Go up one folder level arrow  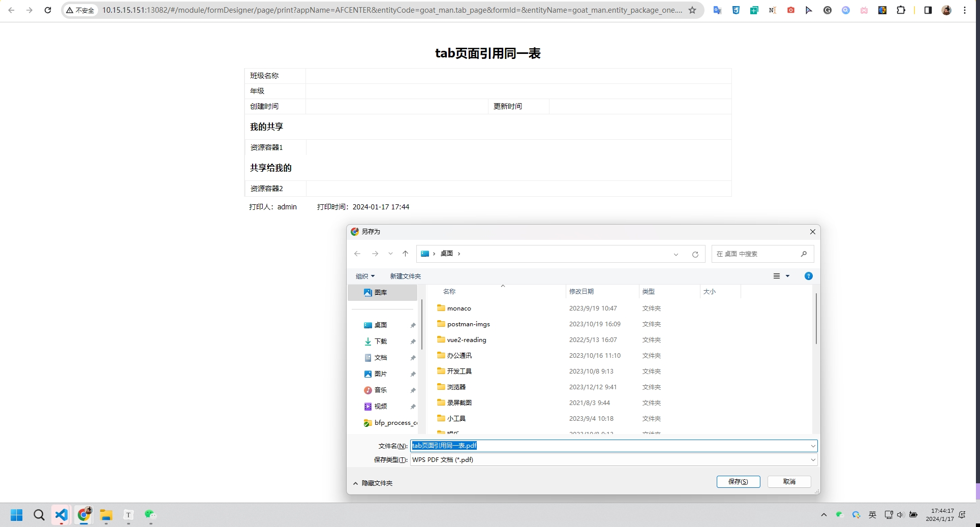click(405, 254)
